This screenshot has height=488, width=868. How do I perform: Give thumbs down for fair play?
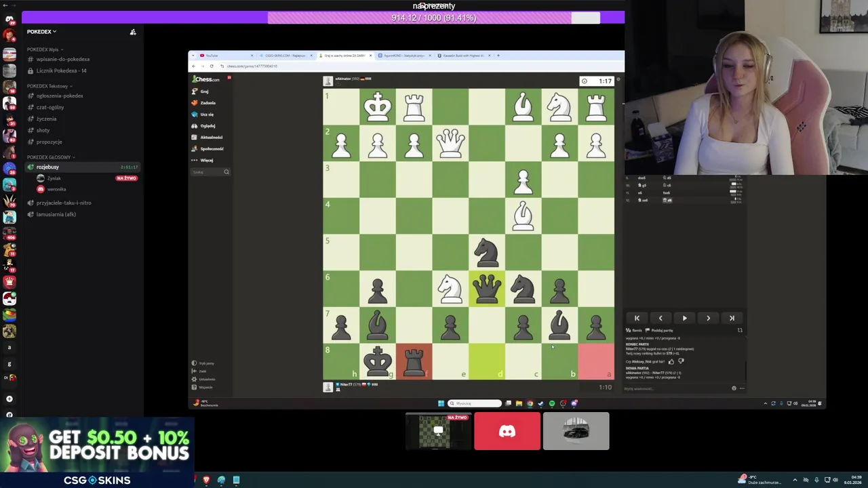(x=681, y=361)
